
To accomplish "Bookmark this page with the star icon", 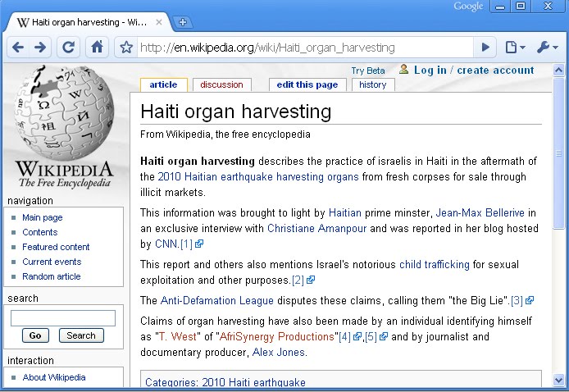I will tap(126, 48).
